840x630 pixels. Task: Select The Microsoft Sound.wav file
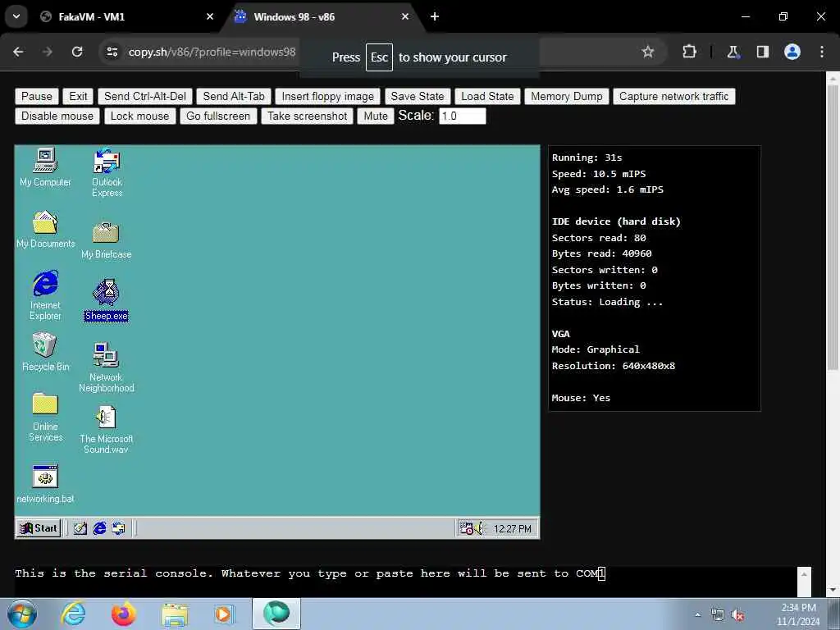(x=106, y=430)
